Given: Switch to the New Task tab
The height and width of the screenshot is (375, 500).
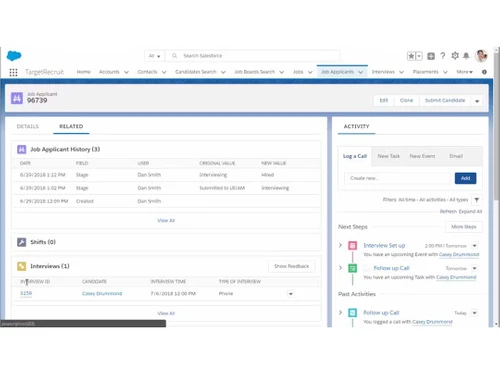Looking at the screenshot, I should pos(388,156).
